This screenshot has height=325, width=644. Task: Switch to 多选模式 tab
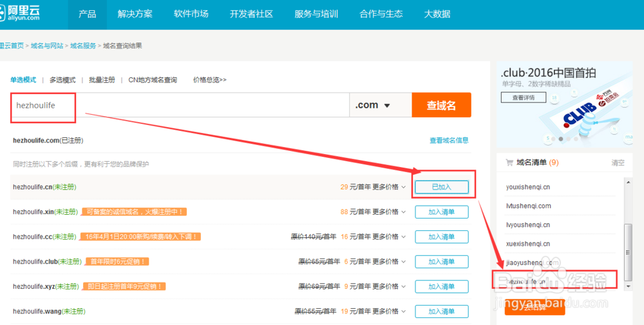pyautogui.click(x=62, y=80)
